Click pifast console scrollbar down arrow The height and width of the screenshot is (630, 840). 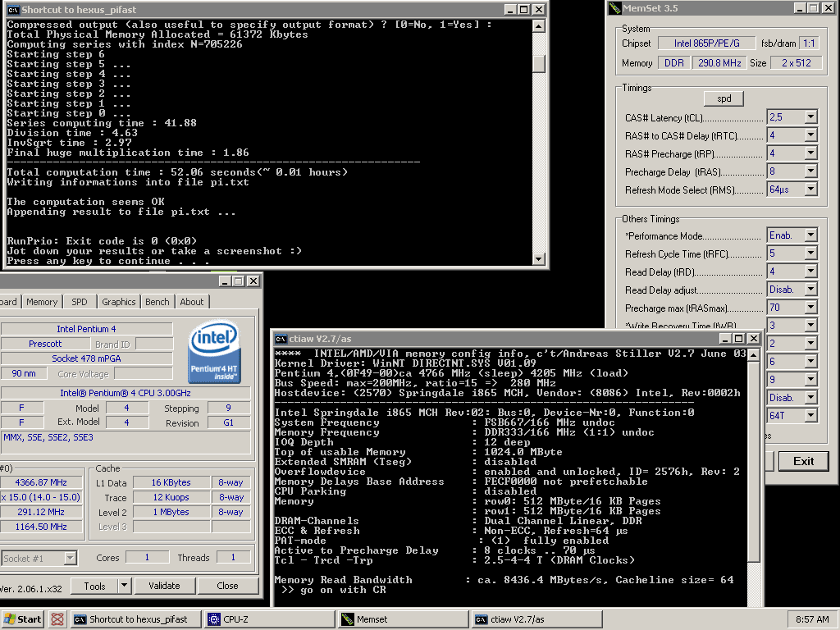pos(539,259)
